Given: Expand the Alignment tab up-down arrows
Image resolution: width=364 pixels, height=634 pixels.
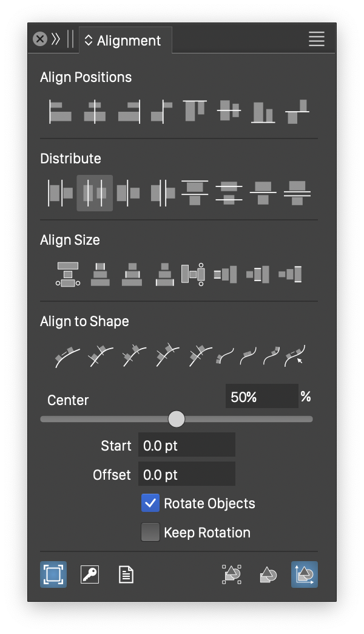Looking at the screenshot, I should (89, 41).
